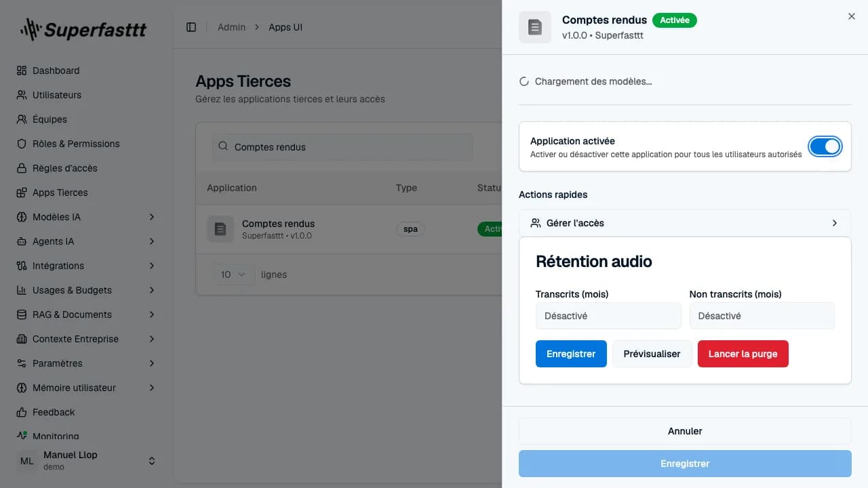Click the Paramètres sliders icon
This screenshot has height=488, width=868.
coord(22,363)
